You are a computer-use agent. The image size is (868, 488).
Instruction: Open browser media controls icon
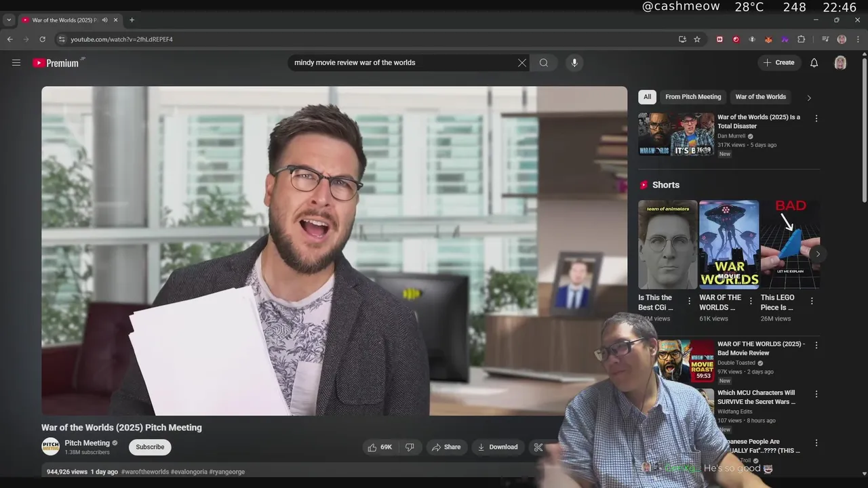(825, 39)
